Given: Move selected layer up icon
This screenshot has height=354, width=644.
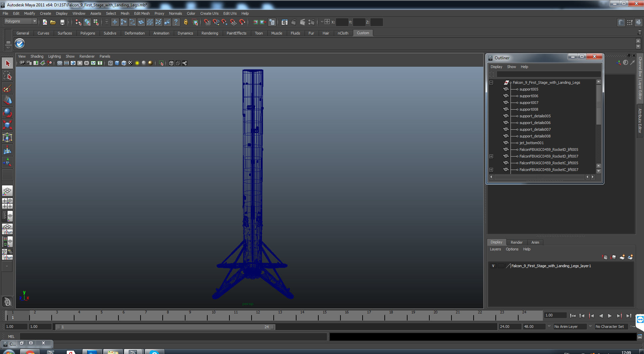Looking at the screenshot, I should 605,257.
